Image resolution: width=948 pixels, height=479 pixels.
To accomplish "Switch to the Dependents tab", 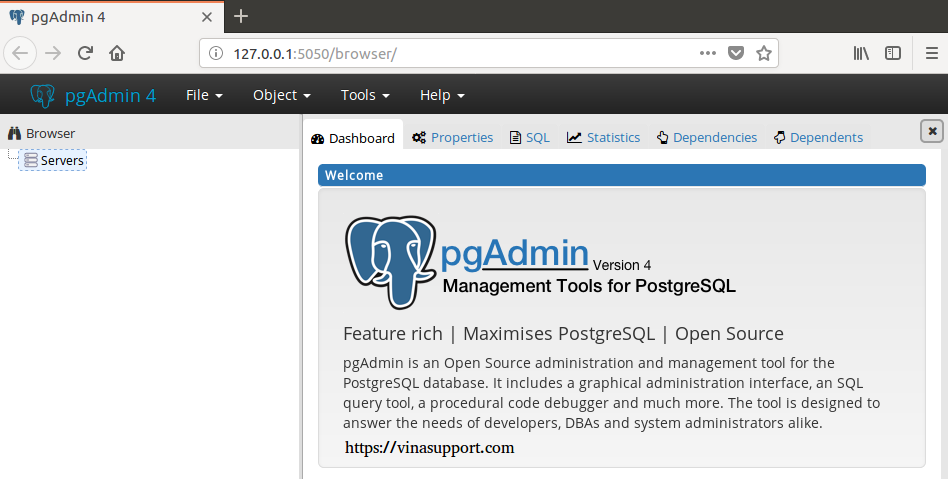I will tap(818, 137).
